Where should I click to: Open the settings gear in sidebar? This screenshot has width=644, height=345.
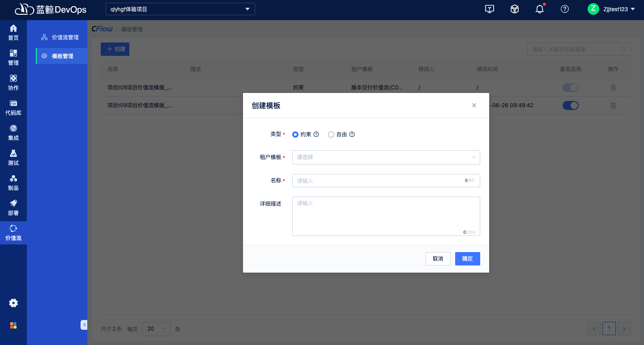tap(13, 303)
